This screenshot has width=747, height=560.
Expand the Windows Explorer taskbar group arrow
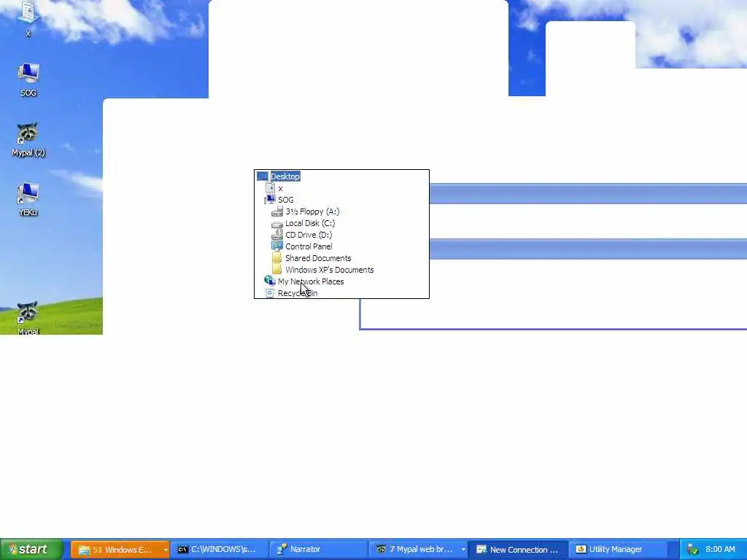pyautogui.click(x=166, y=550)
